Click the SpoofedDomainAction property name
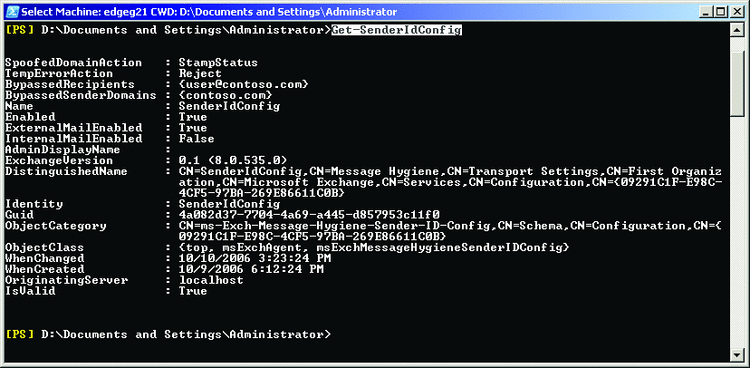Image resolution: width=750 pixels, height=368 pixels. (74, 63)
